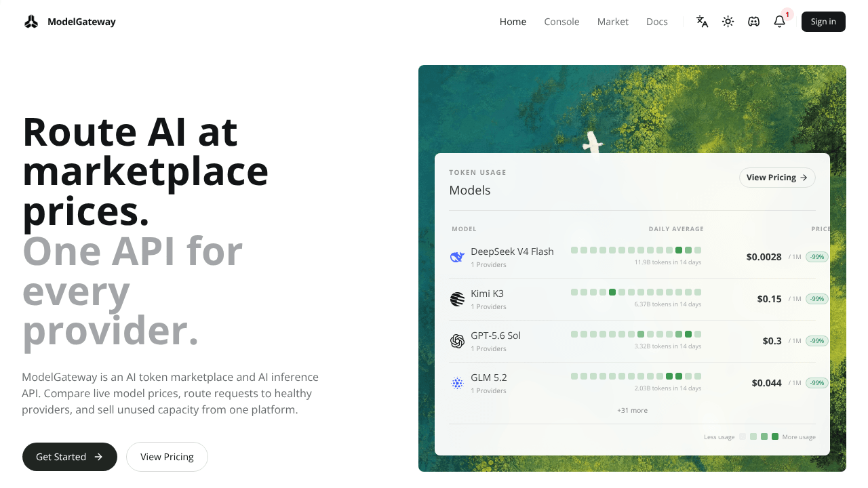This screenshot has width=868, height=488.
Task: Click the $0.044 price value
Action: point(766,383)
